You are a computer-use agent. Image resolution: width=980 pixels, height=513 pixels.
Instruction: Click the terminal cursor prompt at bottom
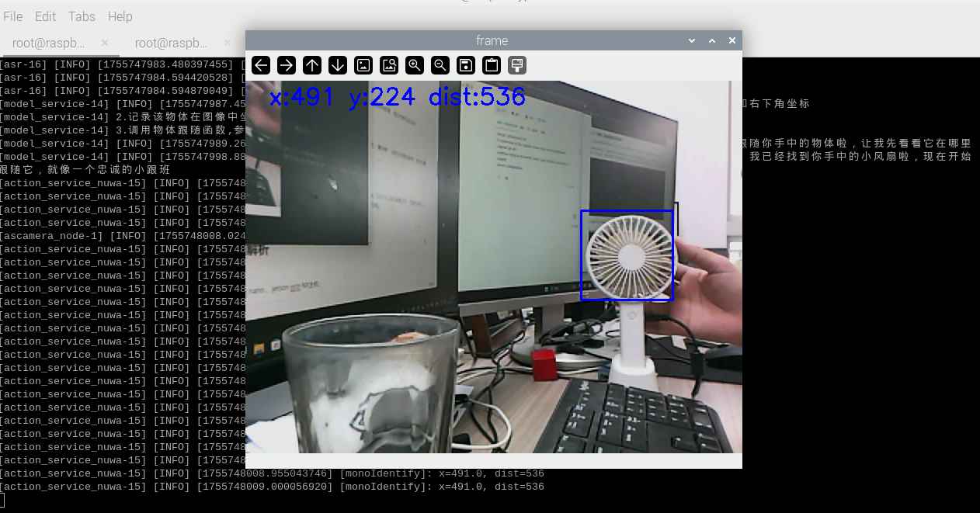(2, 500)
